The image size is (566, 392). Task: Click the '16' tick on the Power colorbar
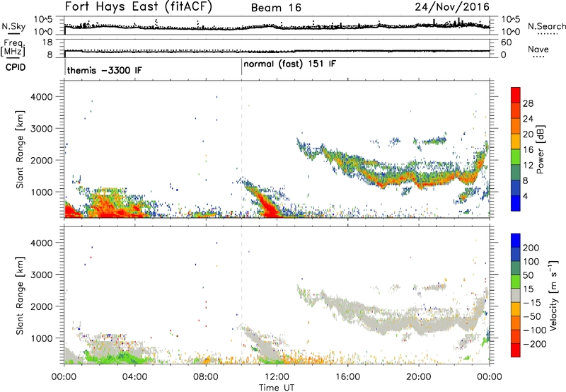(528, 150)
